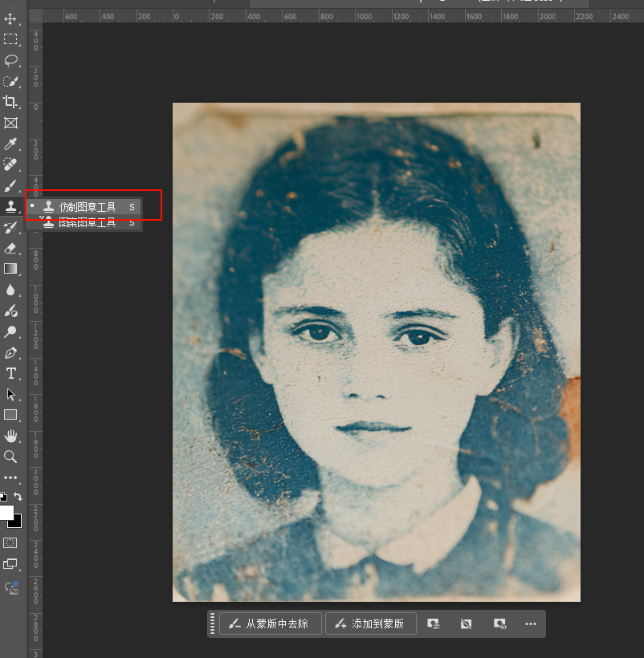Expand the three-dot Edit Toolbar button
644x658 pixels.
[x=10, y=477]
